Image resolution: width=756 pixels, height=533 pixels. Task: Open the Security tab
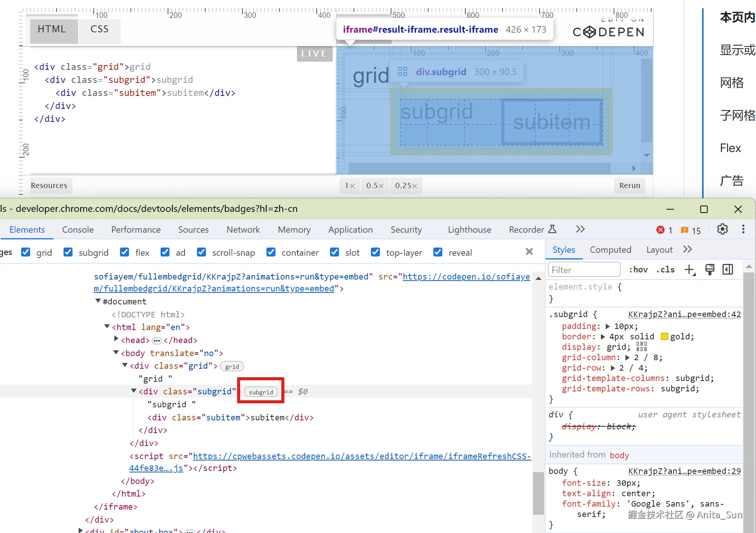[x=406, y=230]
